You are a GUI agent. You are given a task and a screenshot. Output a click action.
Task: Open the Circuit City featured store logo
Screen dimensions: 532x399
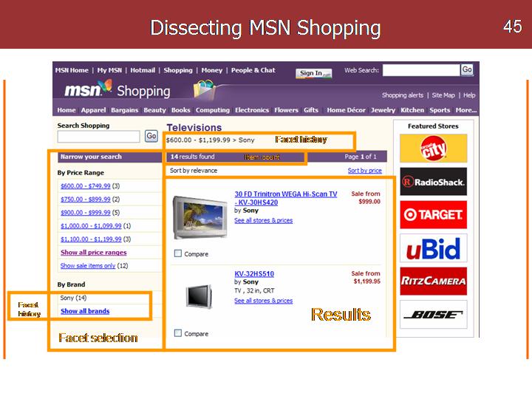433,149
